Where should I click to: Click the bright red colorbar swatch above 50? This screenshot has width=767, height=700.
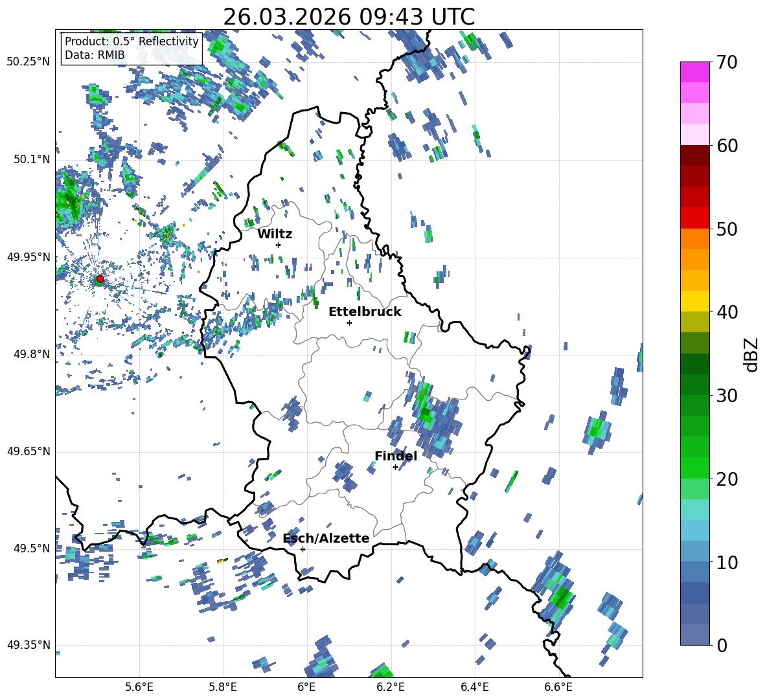point(694,218)
